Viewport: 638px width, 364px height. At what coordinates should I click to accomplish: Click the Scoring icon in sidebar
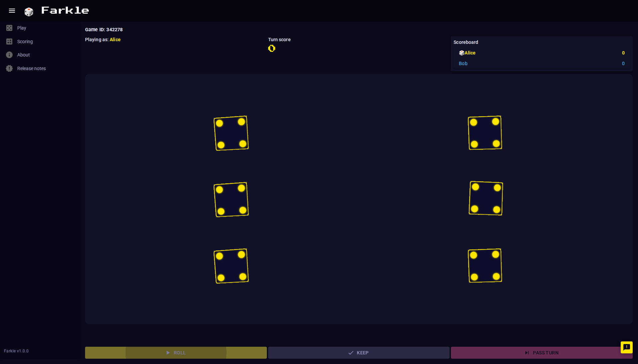(x=9, y=42)
